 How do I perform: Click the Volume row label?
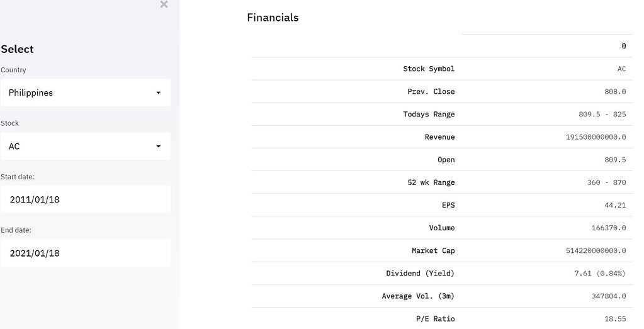pos(441,228)
